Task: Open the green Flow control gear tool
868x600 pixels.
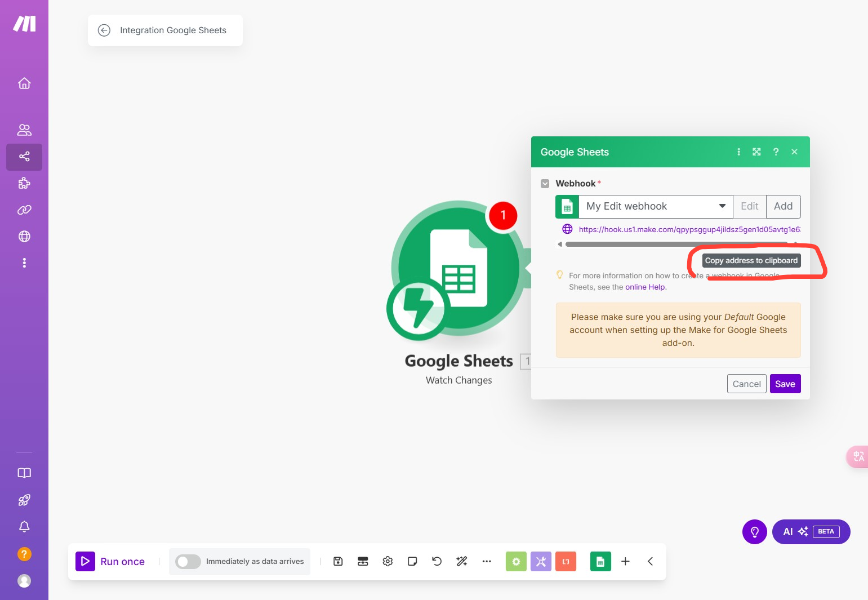Action: click(516, 561)
